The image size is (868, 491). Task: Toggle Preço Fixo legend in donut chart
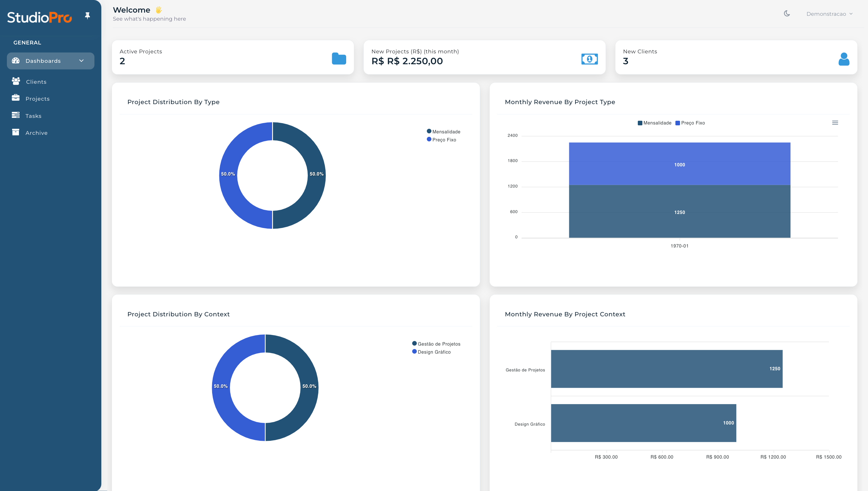click(441, 140)
